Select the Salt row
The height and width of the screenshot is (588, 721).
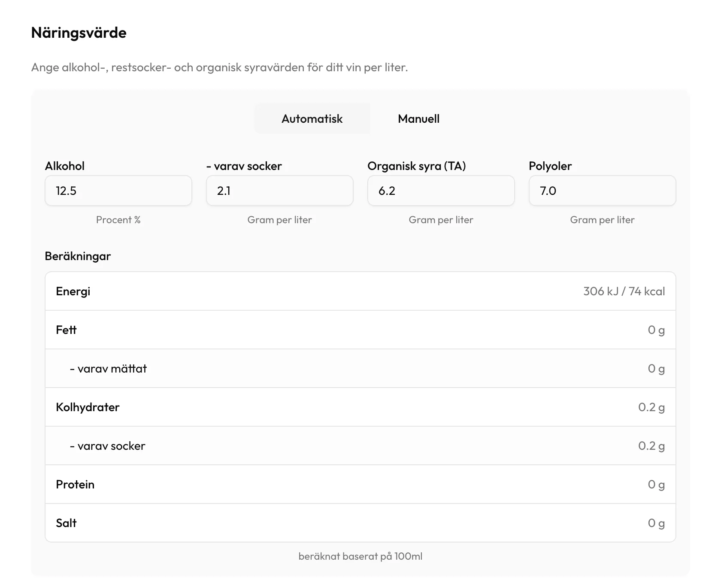click(360, 523)
